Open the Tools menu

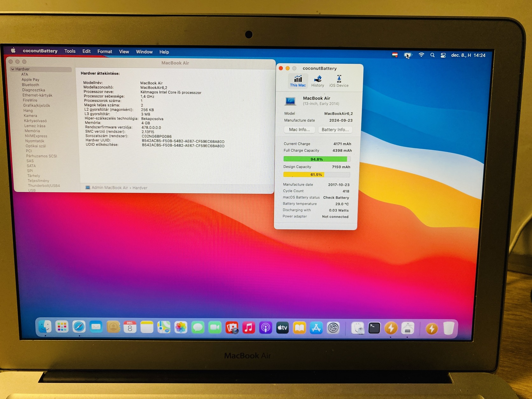pos(70,51)
